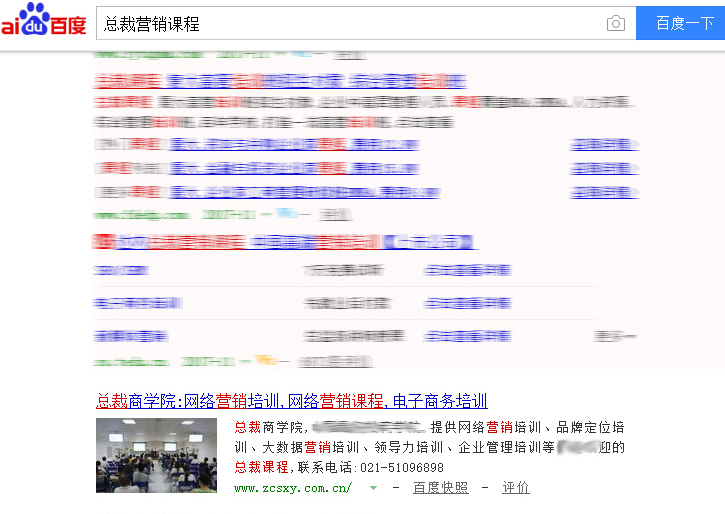Click the 百度一下 search button
Image resolution: width=725 pixels, height=514 pixels.
pos(681,23)
